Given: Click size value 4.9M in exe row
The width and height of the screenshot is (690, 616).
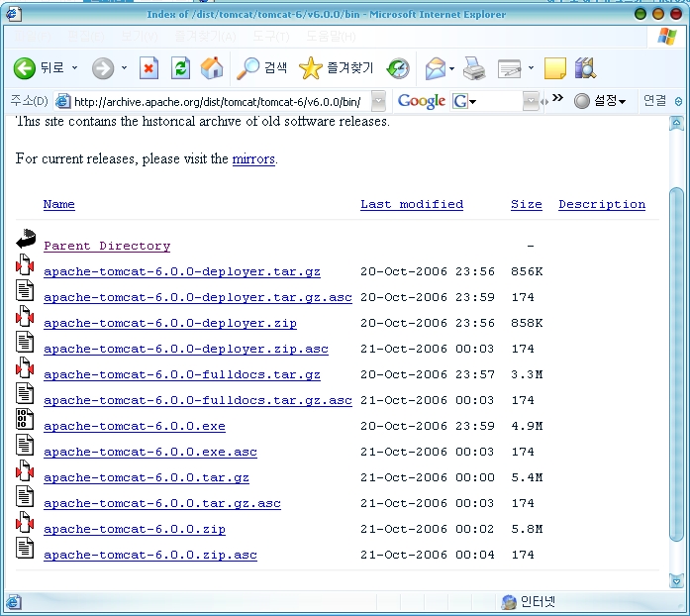Looking at the screenshot, I should (x=527, y=426).
